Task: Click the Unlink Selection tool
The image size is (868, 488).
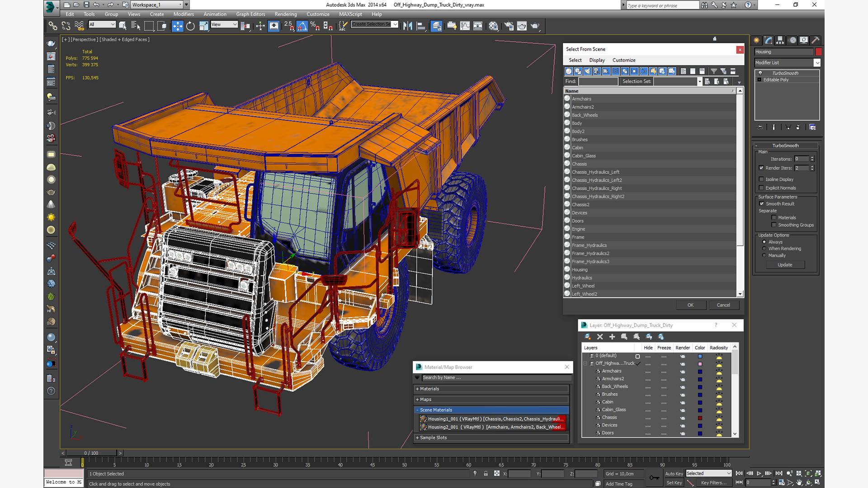Action: pyautogui.click(x=66, y=26)
